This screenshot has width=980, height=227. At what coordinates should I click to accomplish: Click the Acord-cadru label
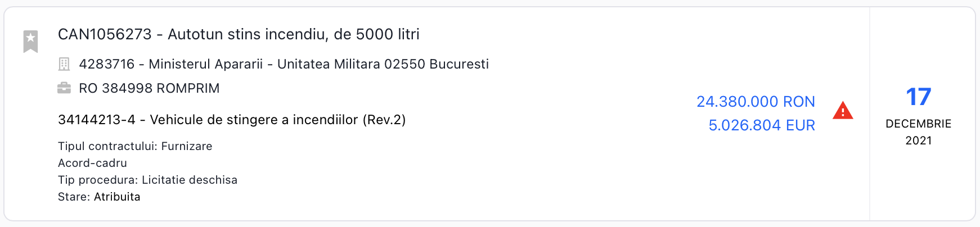coord(92,163)
